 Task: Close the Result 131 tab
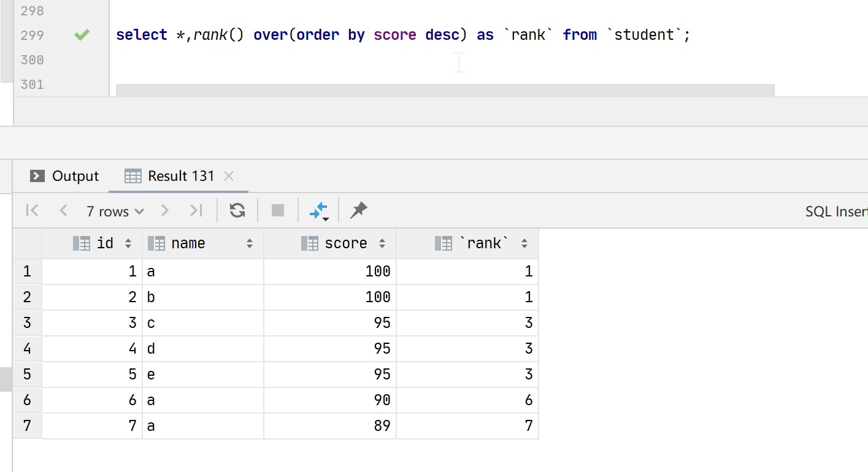click(229, 177)
